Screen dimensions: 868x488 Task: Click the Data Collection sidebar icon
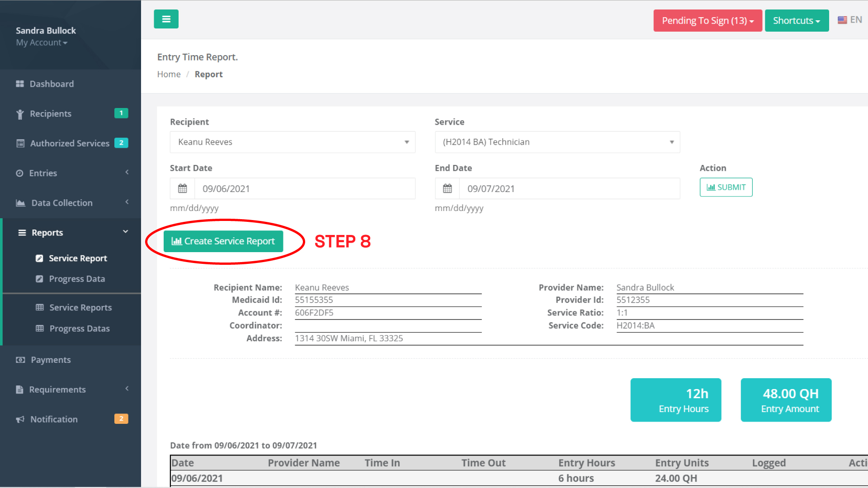point(20,202)
